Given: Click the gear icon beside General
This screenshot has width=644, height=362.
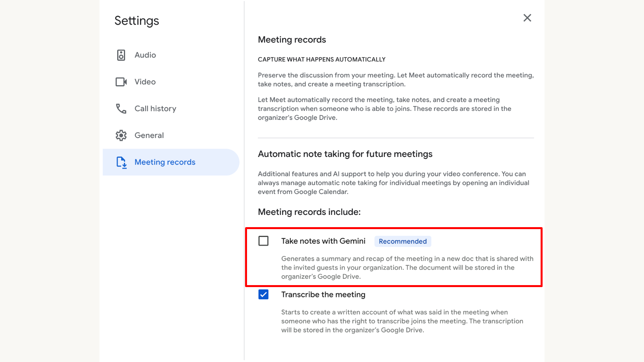Looking at the screenshot, I should click(x=121, y=135).
